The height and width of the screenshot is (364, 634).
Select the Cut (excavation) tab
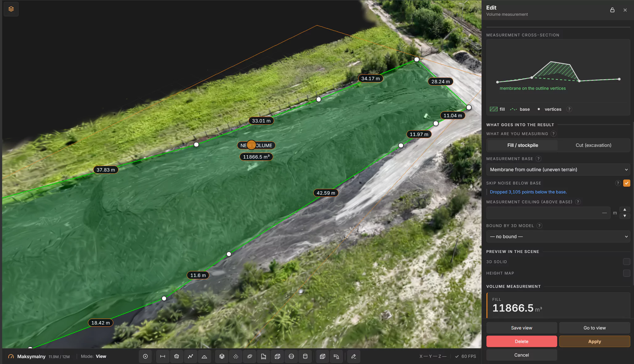click(593, 145)
